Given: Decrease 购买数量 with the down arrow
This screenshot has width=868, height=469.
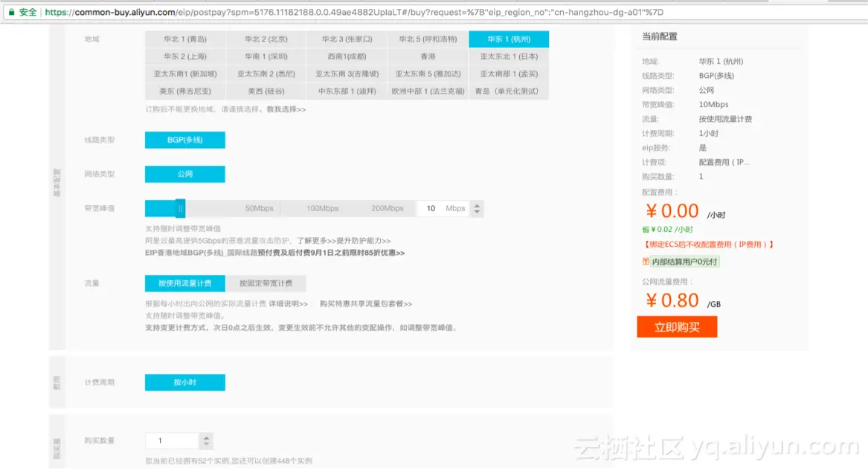Looking at the screenshot, I should click(x=207, y=444).
